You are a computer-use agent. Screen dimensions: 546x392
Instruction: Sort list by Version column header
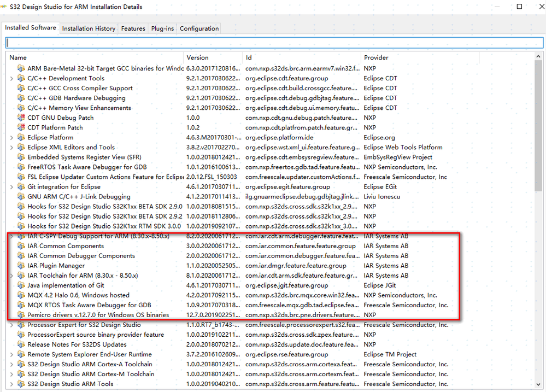click(213, 57)
